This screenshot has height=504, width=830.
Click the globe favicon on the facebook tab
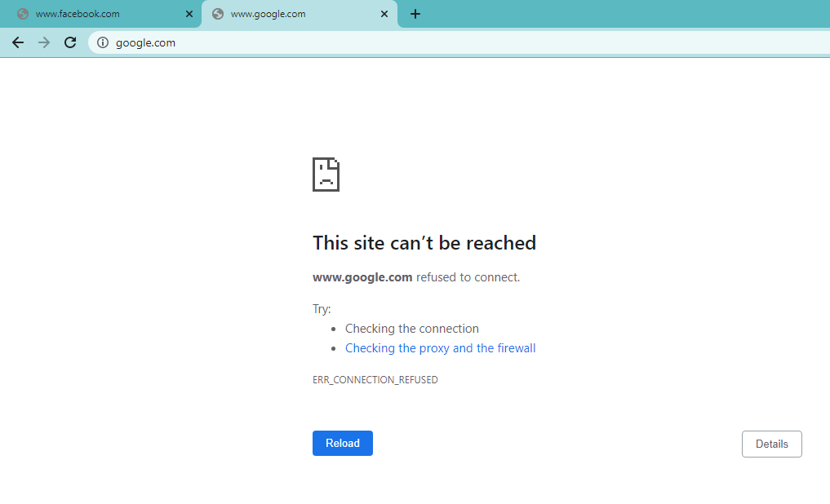coord(23,15)
